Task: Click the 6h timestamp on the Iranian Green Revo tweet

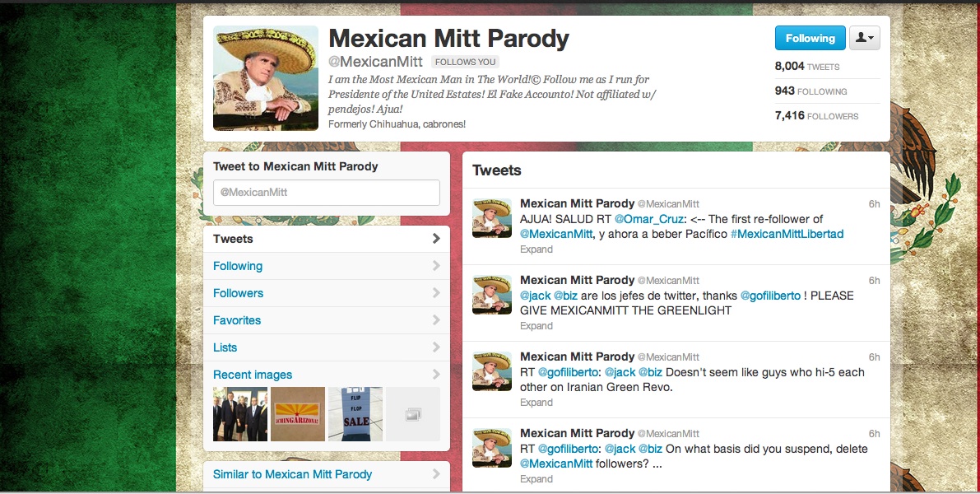Action: point(874,357)
